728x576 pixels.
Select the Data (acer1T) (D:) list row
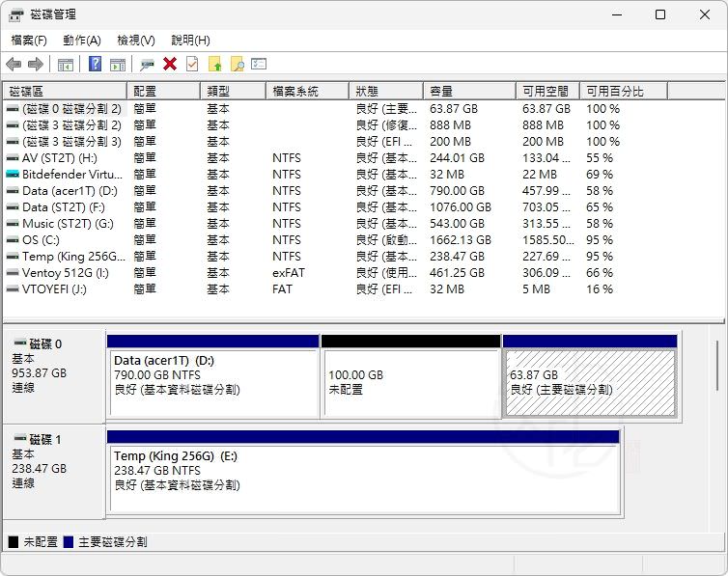click(363, 191)
